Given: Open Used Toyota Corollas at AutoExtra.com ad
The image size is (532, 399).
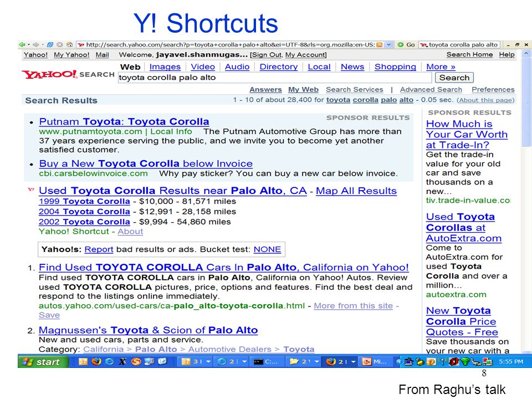Looking at the screenshot, I should pyautogui.click(x=464, y=227).
